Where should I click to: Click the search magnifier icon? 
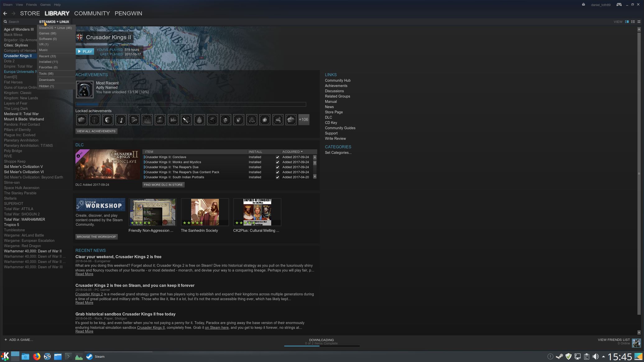(5, 22)
